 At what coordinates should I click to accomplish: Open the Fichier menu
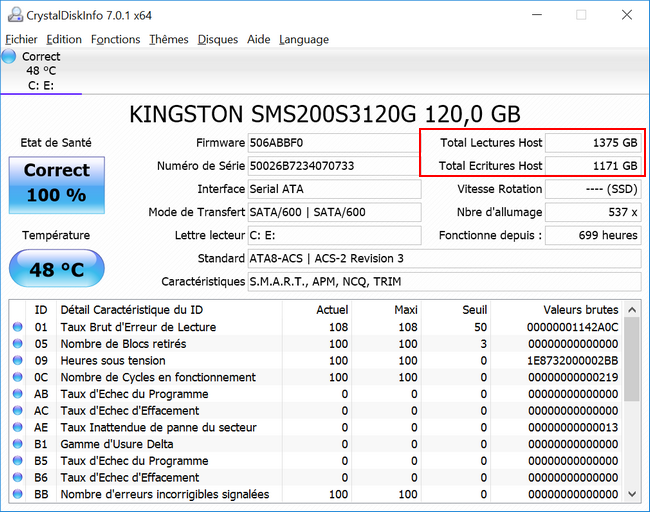click(21, 39)
